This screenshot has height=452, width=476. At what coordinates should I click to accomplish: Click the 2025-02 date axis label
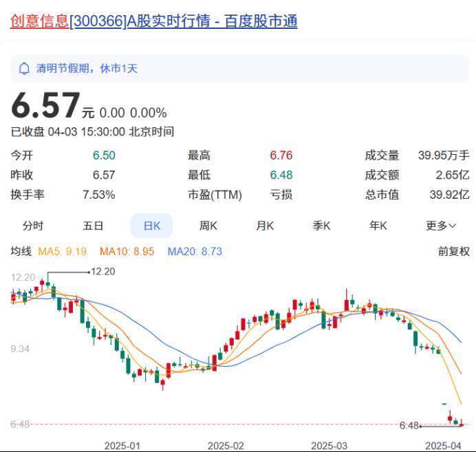[226, 446]
